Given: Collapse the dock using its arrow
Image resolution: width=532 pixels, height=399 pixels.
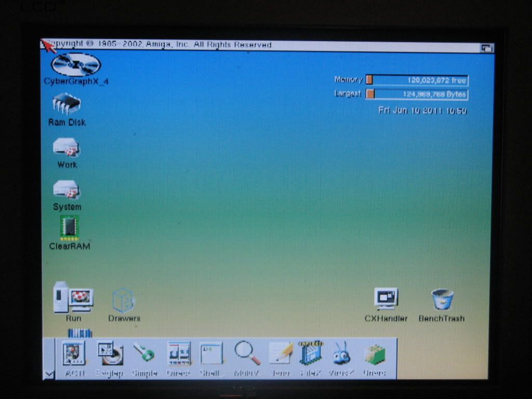Looking at the screenshot, I should [x=48, y=374].
